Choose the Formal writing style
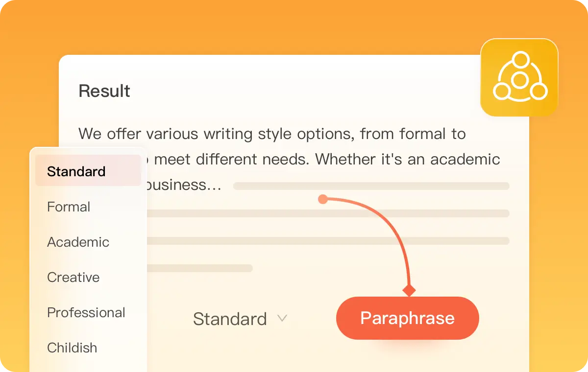This screenshot has height=372, width=588. point(69,207)
